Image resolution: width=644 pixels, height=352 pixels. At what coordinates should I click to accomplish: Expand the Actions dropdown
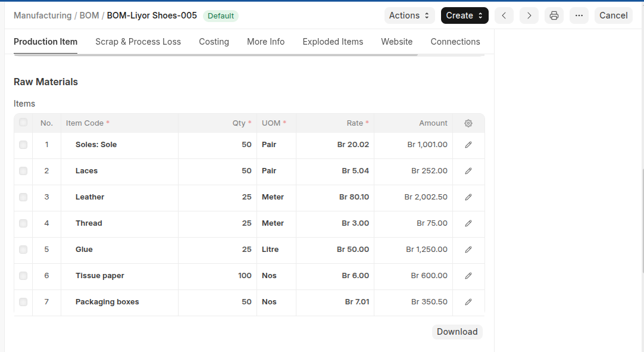click(x=410, y=15)
